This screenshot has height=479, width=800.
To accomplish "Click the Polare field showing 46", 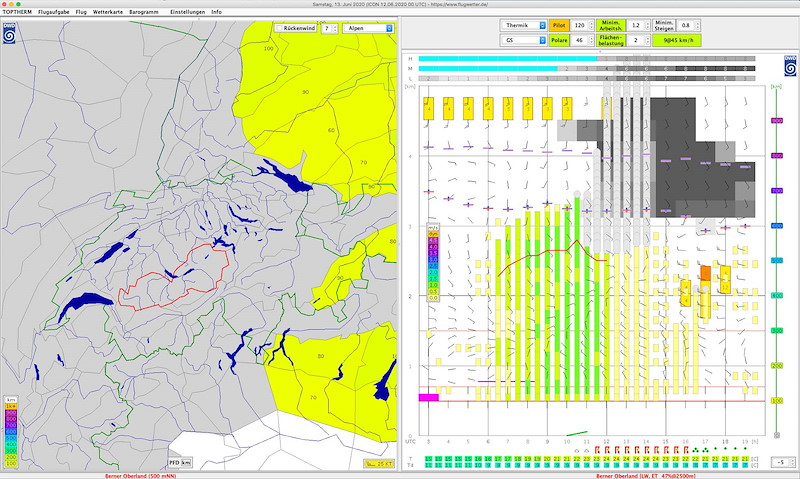I will [x=580, y=40].
